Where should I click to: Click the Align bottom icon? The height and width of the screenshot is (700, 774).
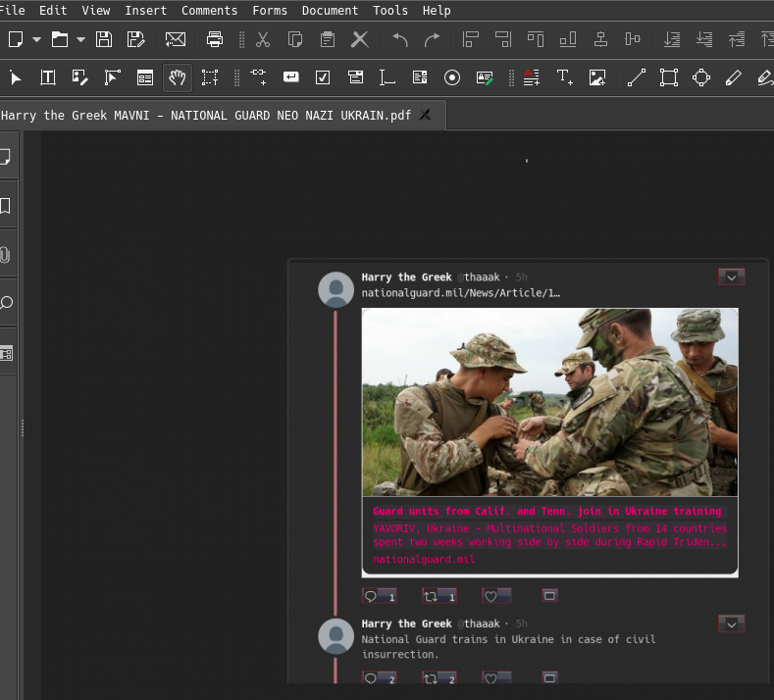pyautogui.click(x=568, y=39)
